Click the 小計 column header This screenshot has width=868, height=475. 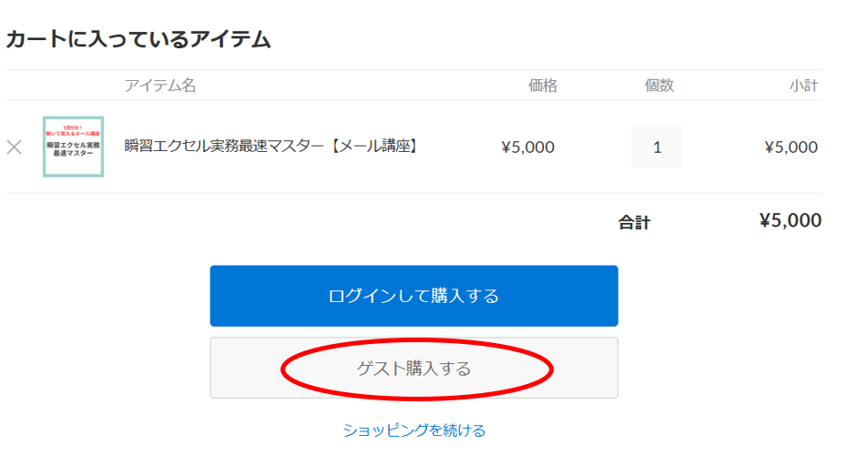pyautogui.click(x=803, y=86)
